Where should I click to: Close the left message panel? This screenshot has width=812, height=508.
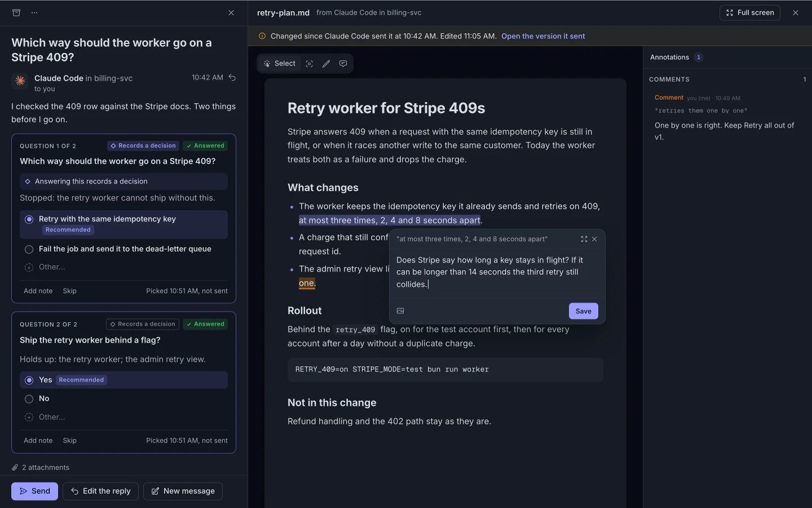(231, 12)
